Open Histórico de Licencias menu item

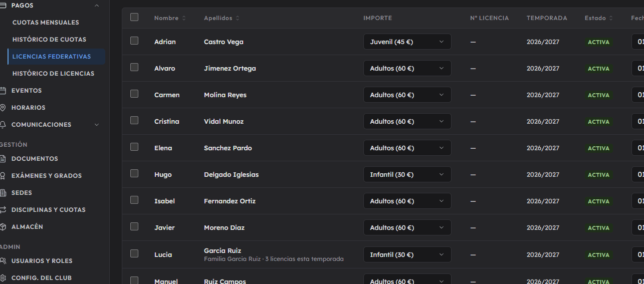[x=53, y=74]
